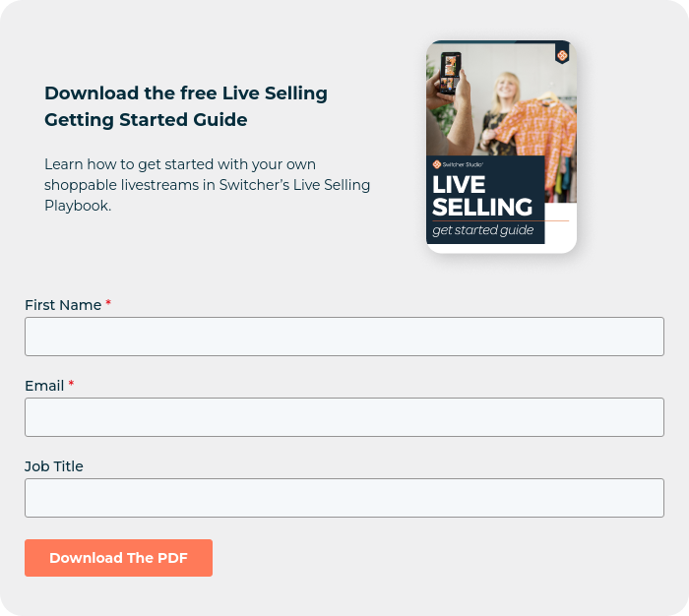This screenshot has width=689, height=616.
Task: Click the Job Title field label
Action: pos(54,466)
